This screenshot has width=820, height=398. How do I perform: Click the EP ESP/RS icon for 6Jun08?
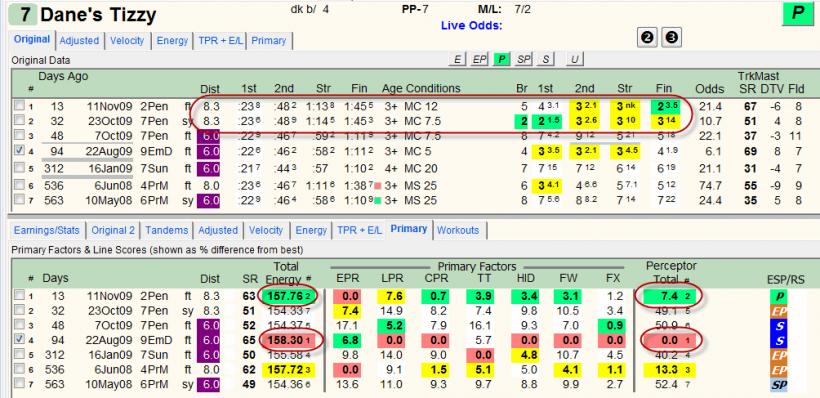pos(779,370)
